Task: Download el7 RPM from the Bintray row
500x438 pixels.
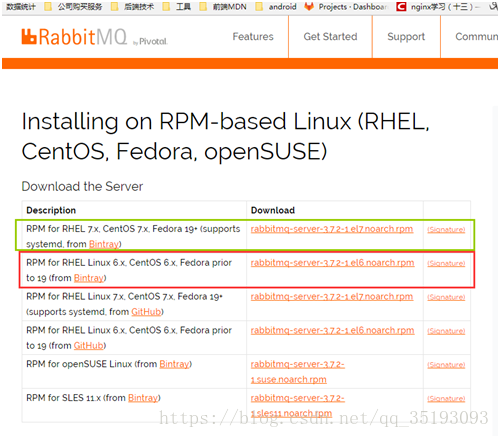Action: (332, 229)
